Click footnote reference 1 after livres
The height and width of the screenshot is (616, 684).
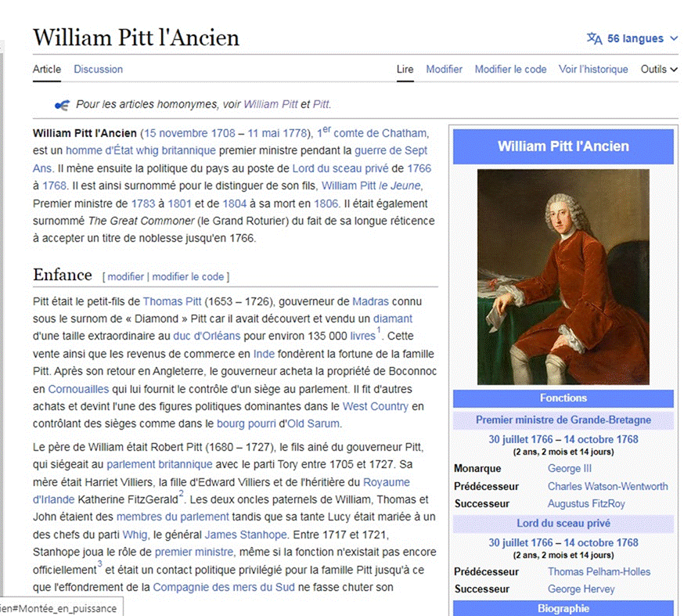379,330
